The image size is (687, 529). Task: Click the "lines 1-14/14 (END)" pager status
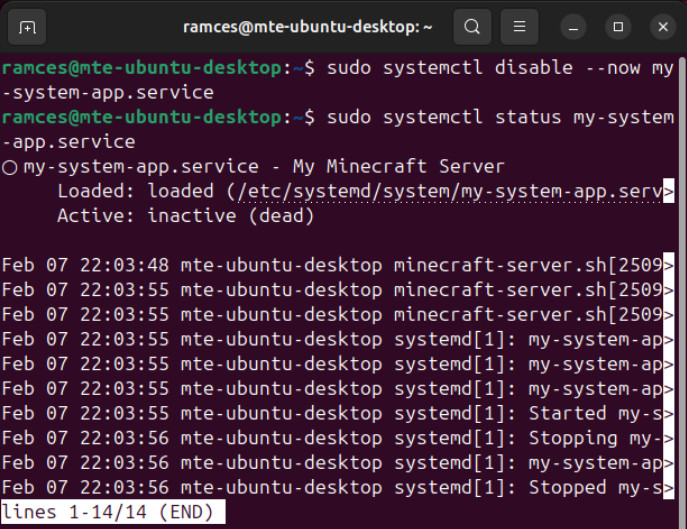113,512
